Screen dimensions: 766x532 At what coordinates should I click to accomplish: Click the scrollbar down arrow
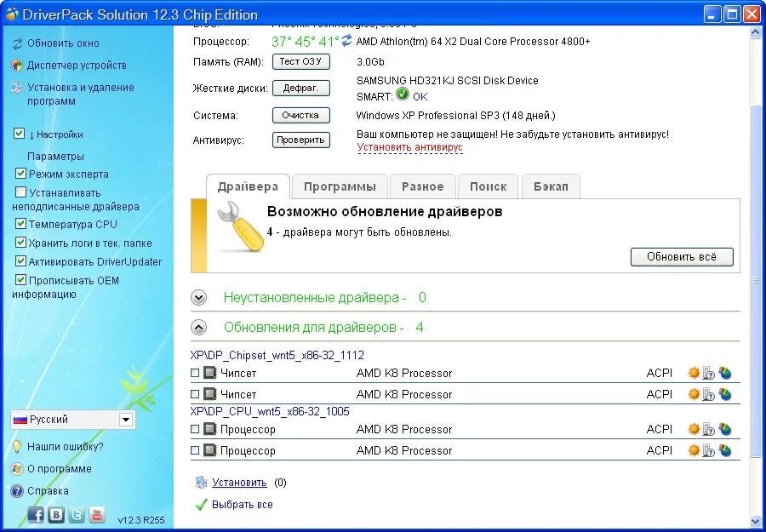coord(756,522)
